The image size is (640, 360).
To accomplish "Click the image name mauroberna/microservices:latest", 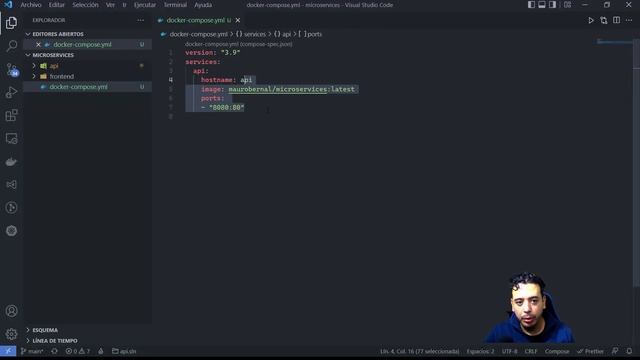I will click(291, 89).
